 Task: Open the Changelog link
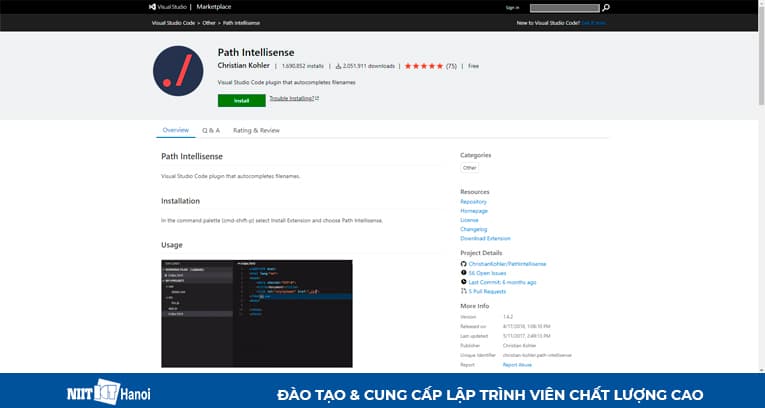click(474, 229)
